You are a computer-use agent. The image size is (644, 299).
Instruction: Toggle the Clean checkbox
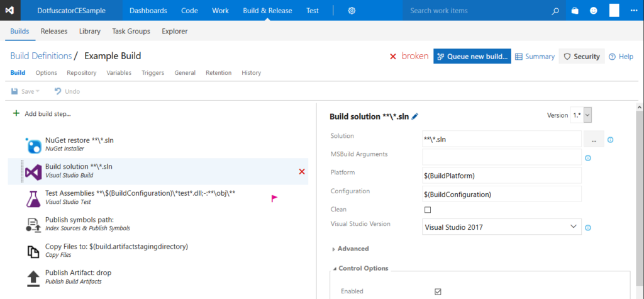pos(428,210)
